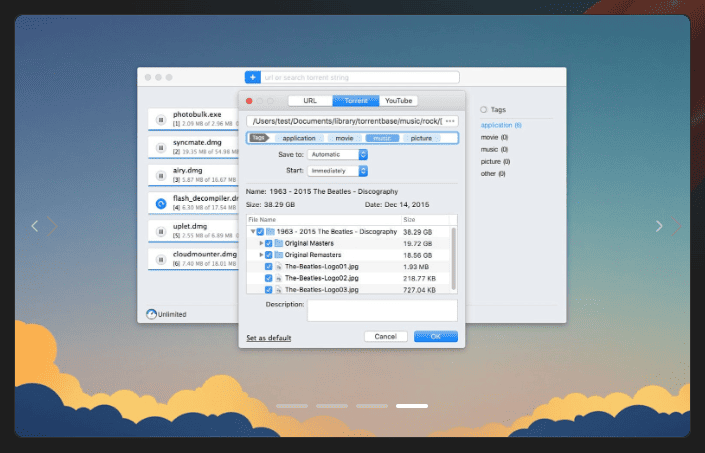Pause the uplet.dmg download
The height and width of the screenshot is (453, 705).
(x=161, y=231)
